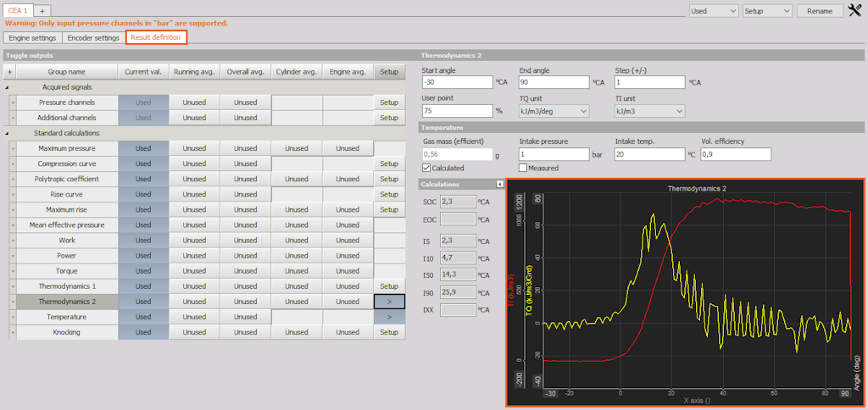Open Setup for Pressure channels
The image size is (868, 410).
pos(389,102)
